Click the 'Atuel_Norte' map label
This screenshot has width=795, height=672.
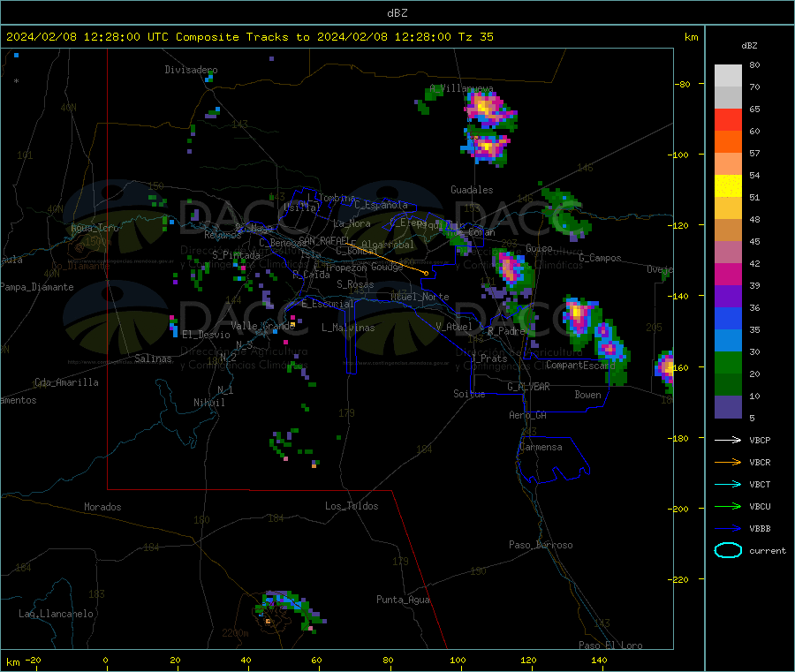point(420,297)
